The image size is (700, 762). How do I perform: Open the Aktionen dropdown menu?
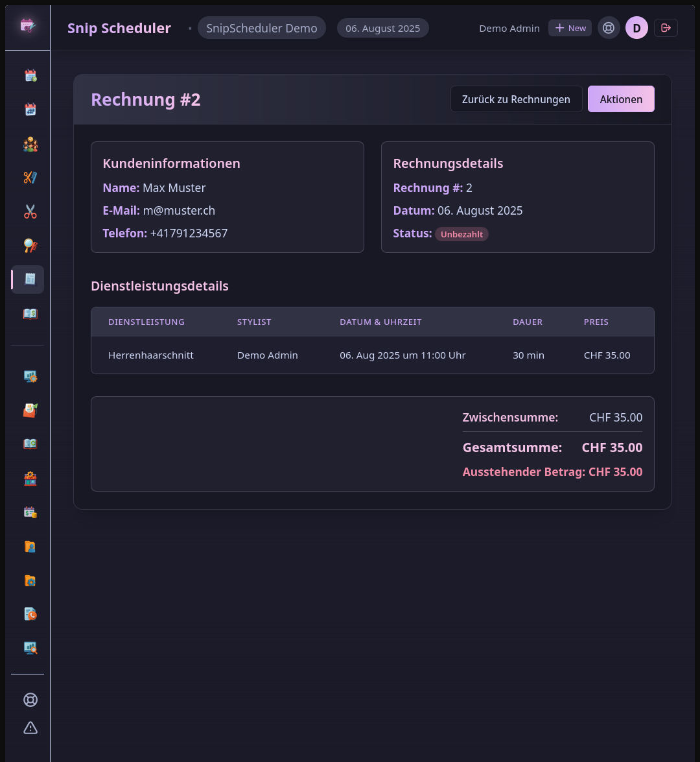[621, 99]
